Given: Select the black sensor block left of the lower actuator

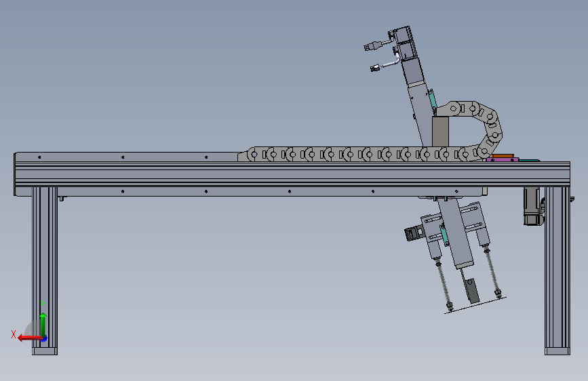Looking at the screenshot, I should tap(412, 234).
